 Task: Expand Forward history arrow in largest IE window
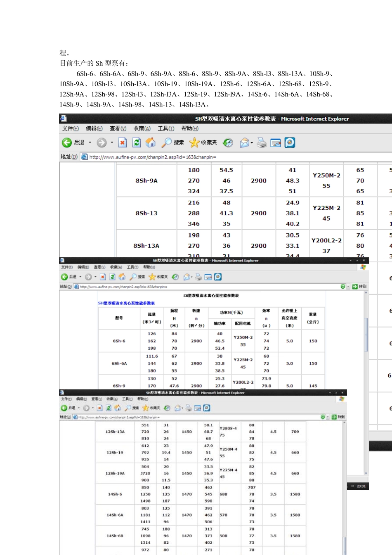tap(112, 142)
